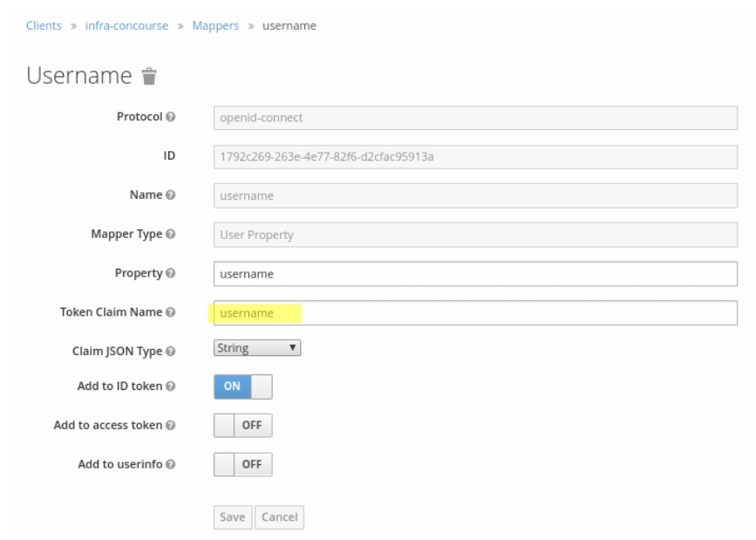Image resolution: width=756 pixels, height=540 pixels.
Task: Click help icon next to Add to ID token
Action: [171, 386]
